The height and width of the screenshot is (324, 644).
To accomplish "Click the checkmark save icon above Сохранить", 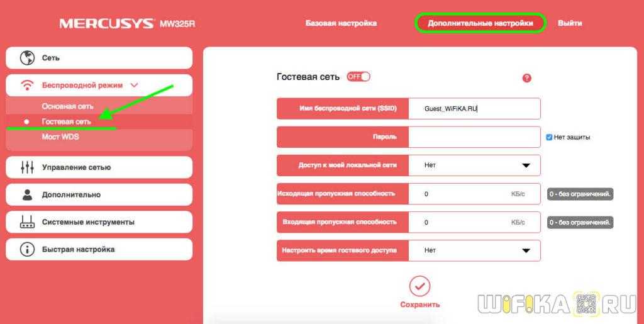I will coord(419,286).
